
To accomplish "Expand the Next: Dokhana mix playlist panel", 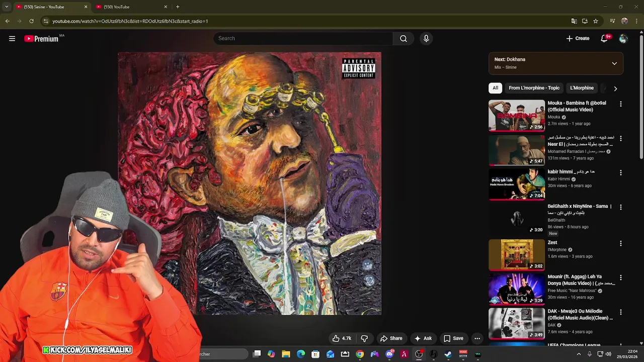I will click(614, 63).
